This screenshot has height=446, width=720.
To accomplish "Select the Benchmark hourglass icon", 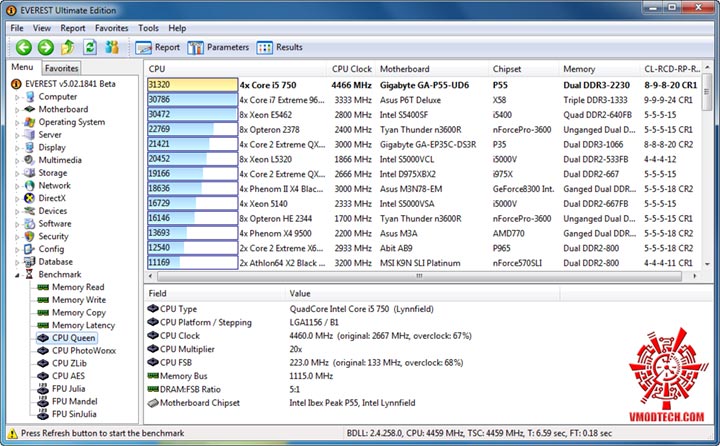I will click(x=30, y=274).
